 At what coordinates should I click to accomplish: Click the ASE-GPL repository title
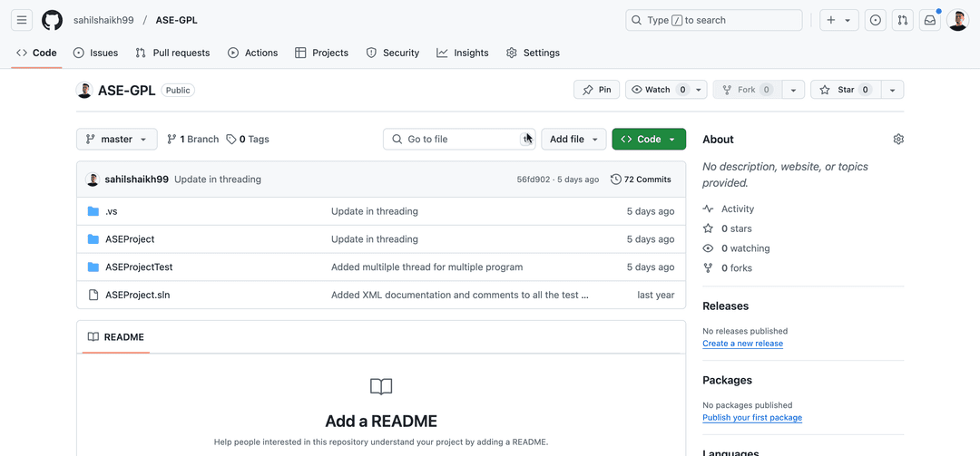127,90
